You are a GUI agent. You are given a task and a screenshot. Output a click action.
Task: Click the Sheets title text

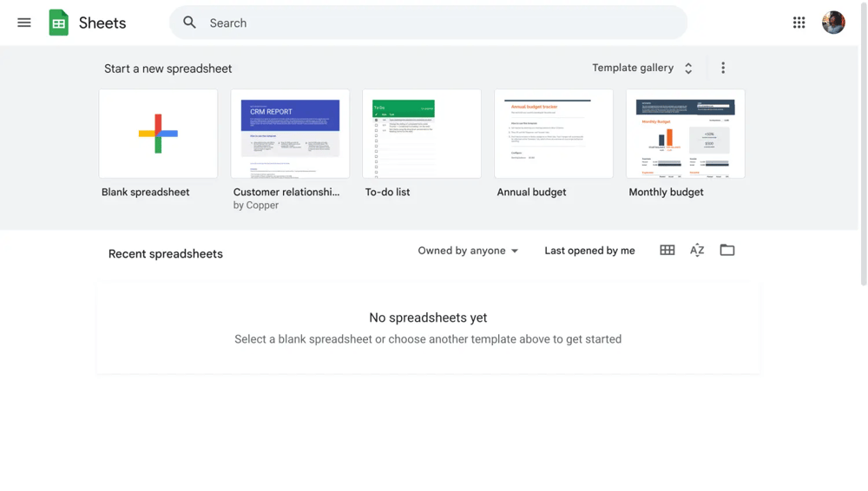point(102,23)
